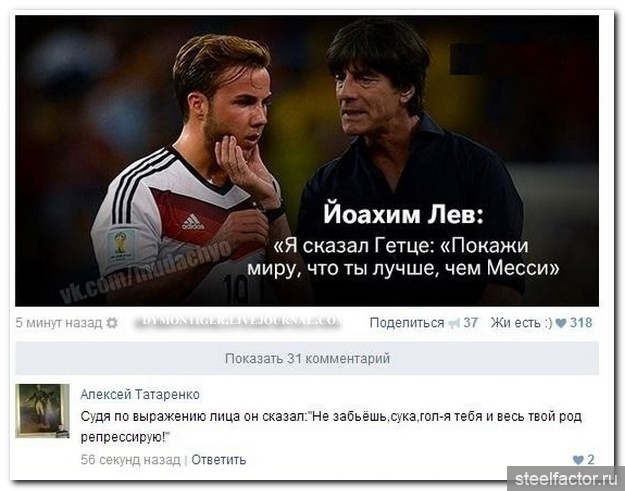Click the heart icon next to 318
Image resolution: width=625 pixels, height=491 pixels.
pos(560,323)
